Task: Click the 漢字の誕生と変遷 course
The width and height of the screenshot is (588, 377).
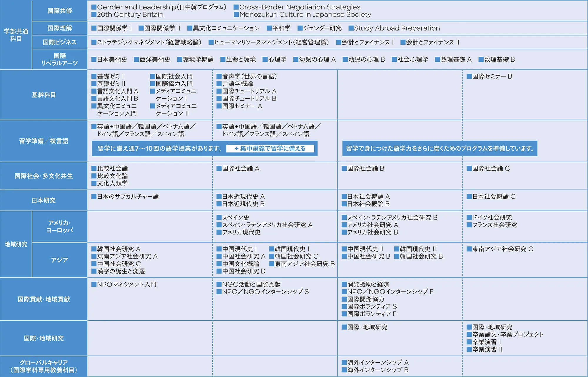Action: [118, 271]
